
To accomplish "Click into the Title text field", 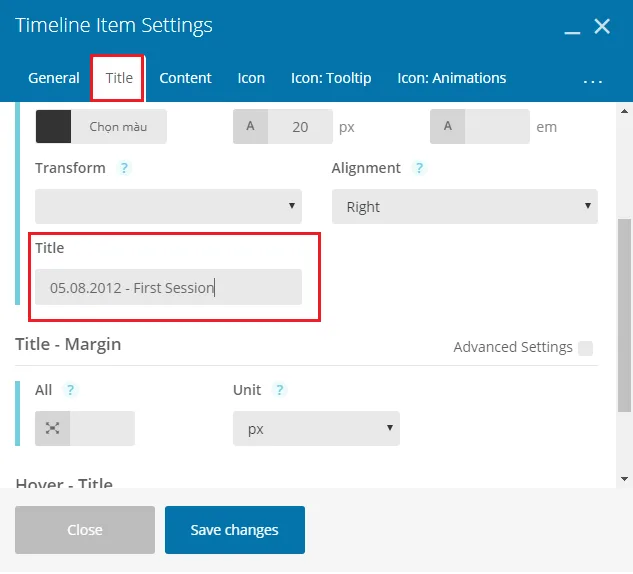I will pyautogui.click(x=168, y=287).
